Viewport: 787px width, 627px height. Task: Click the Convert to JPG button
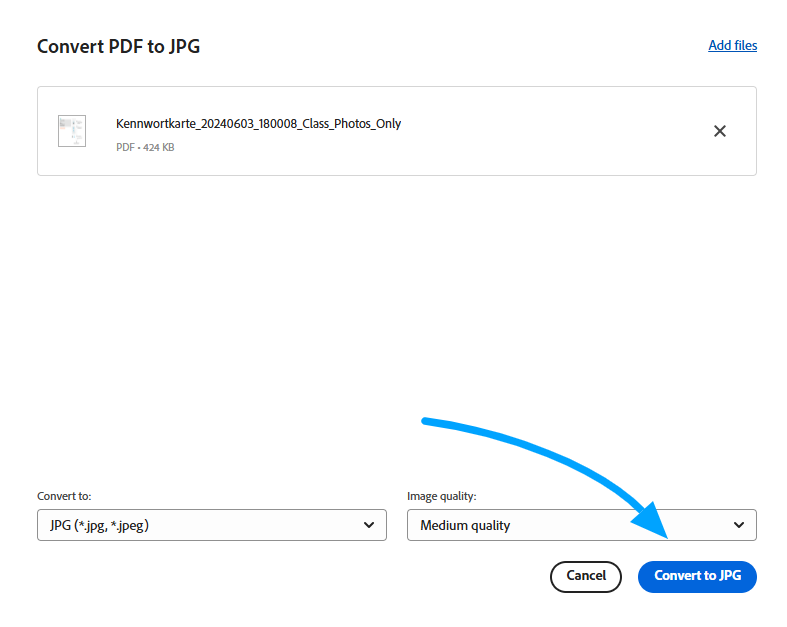(x=697, y=576)
